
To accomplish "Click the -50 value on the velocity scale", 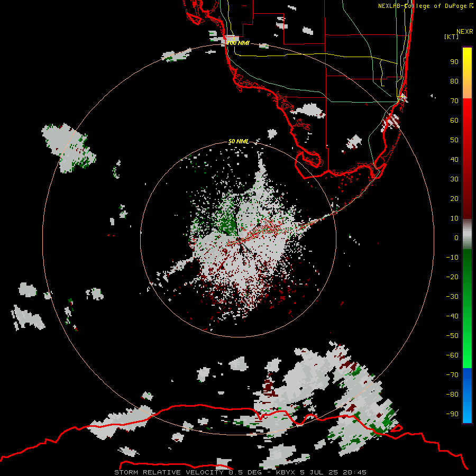I will click(452, 336).
